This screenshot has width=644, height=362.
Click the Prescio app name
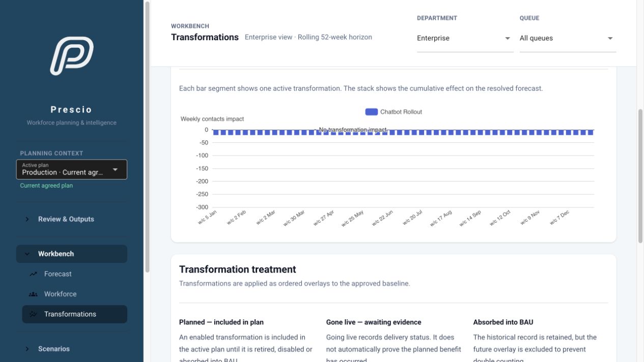72,110
